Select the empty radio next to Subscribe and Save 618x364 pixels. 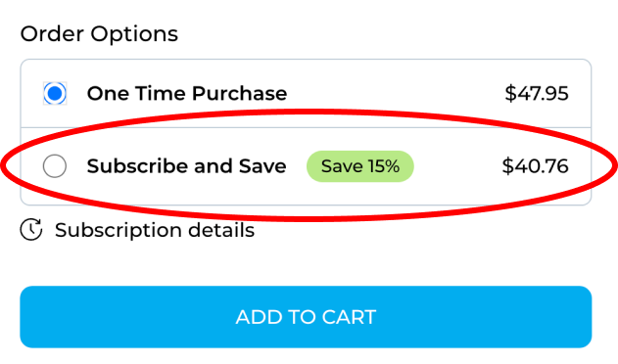(x=55, y=165)
